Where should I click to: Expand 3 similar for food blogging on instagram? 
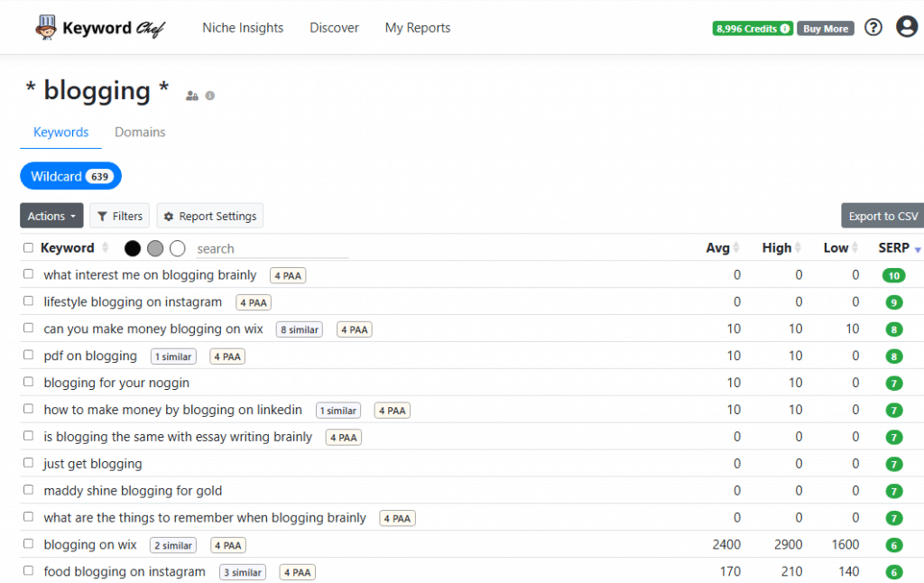point(242,572)
